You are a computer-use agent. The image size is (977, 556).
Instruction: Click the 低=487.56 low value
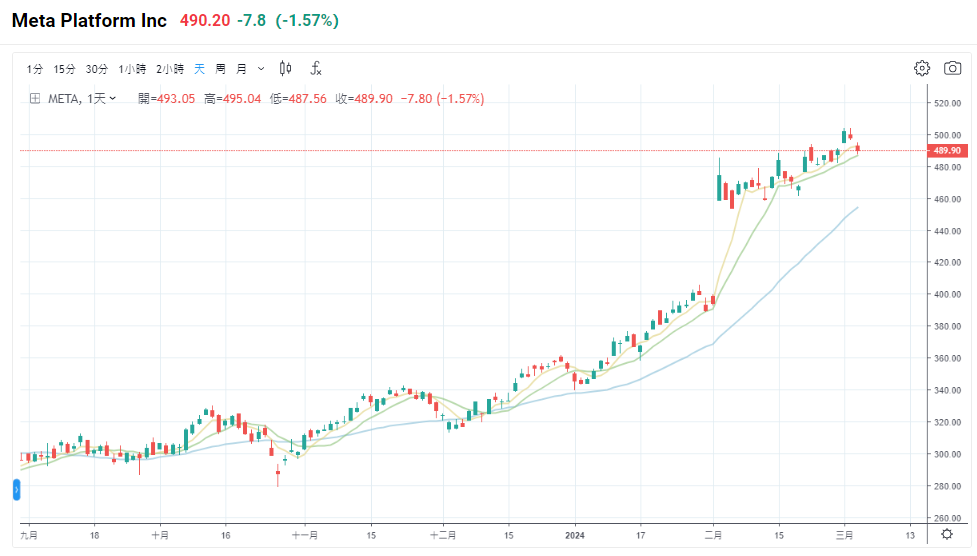click(x=298, y=98)
